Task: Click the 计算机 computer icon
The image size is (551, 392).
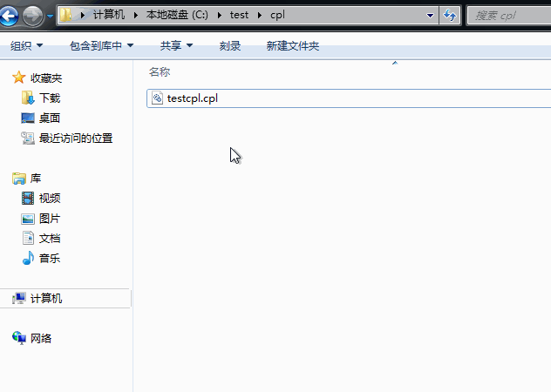Action: 19,298
